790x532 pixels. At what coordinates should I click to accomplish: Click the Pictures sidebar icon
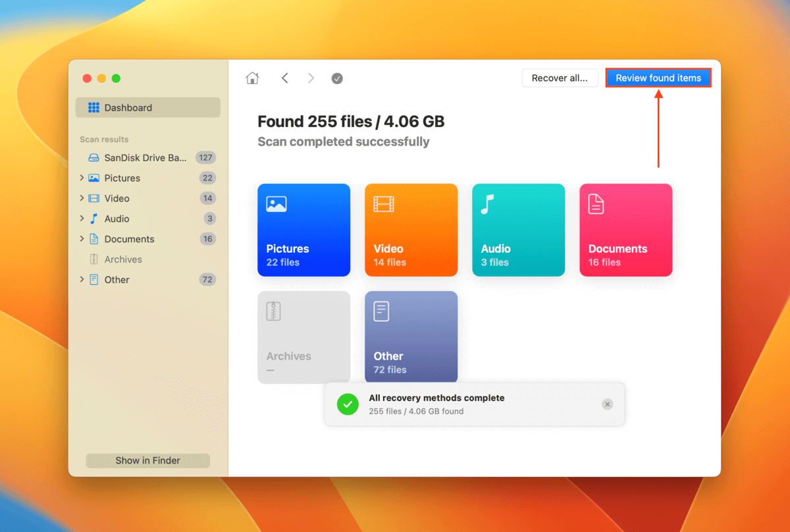tap(94, 178)
